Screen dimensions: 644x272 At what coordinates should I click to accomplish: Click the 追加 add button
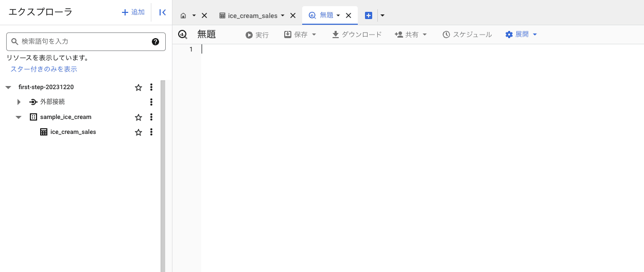click(133, 12)
